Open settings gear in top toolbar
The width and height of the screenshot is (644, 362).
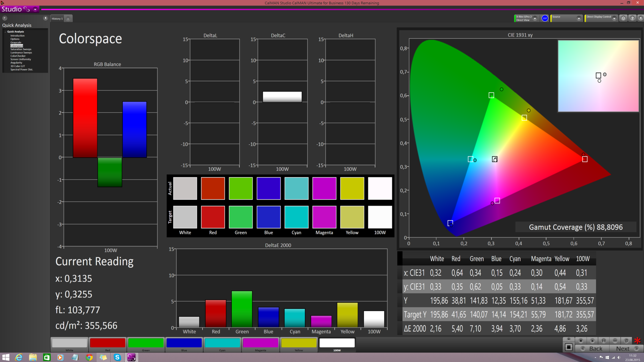pyautogui.click(x=623, y=18)
